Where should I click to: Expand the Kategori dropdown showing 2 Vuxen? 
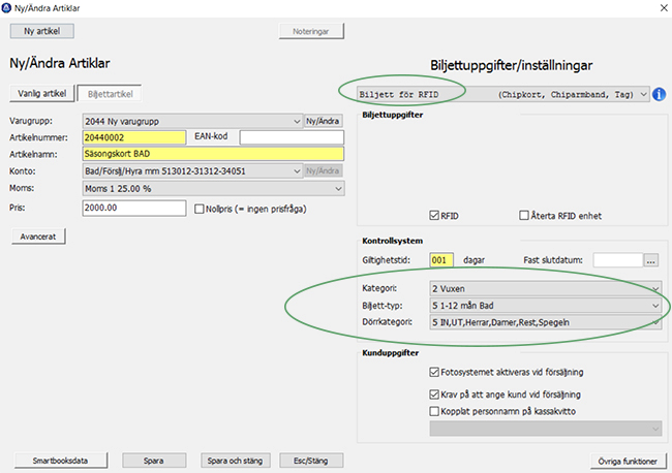pos(546,288)
